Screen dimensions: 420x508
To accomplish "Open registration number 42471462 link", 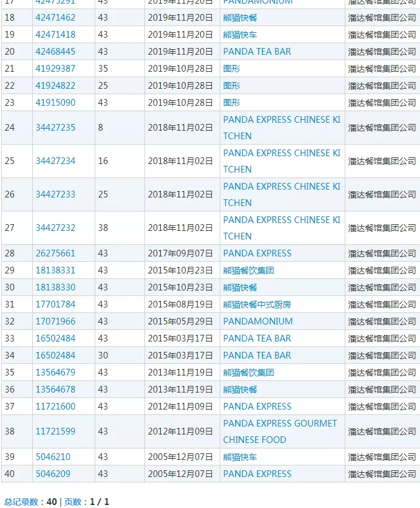I will 55,18.
